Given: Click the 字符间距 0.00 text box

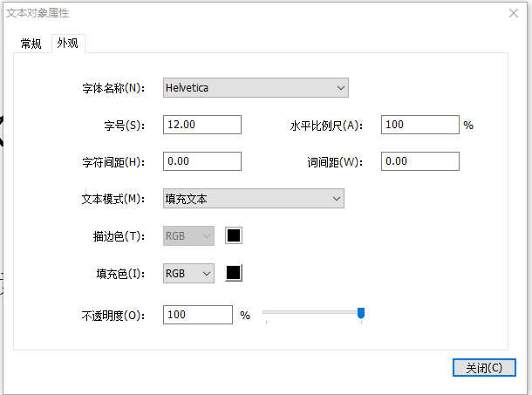Looking at the screenshot, I should click(201, 161).
